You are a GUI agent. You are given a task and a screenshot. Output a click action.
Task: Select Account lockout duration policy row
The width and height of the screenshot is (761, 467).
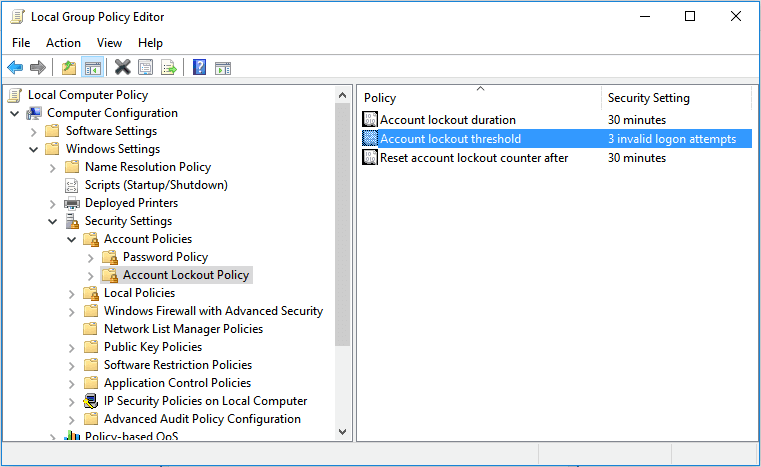tap(557, 119)
